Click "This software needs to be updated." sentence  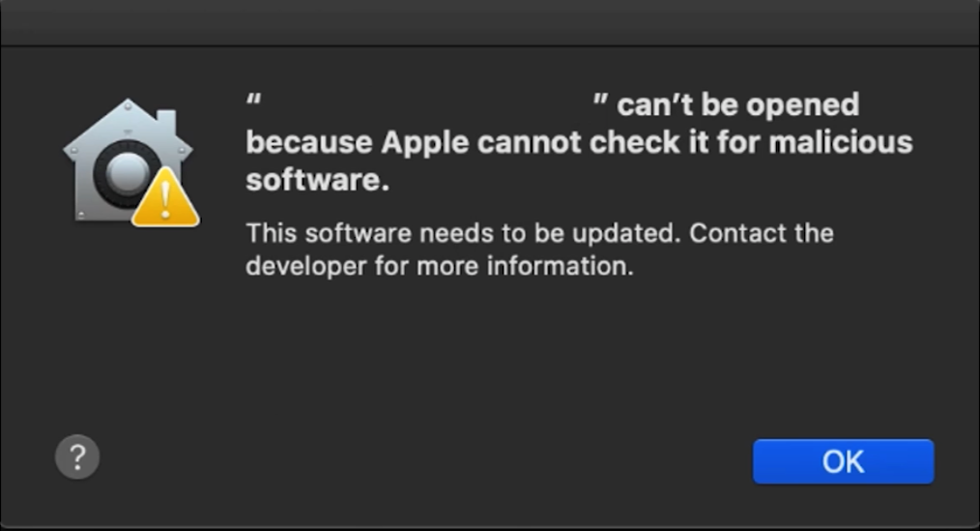pyautogui.click(x=463, y=233)
